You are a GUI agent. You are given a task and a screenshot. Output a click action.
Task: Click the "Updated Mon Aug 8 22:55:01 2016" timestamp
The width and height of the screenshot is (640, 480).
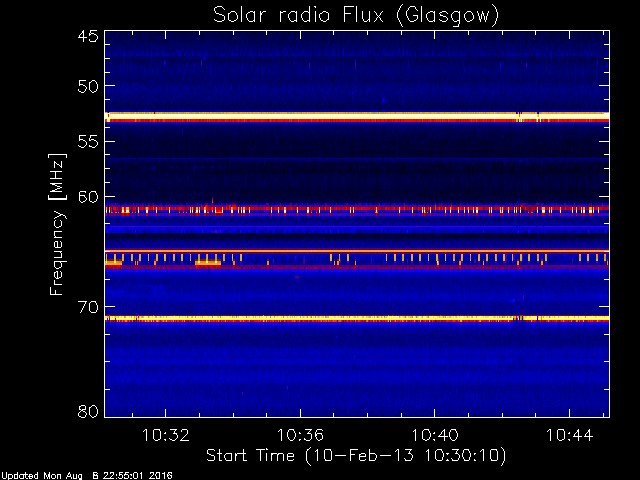click(x=87, y=476)
